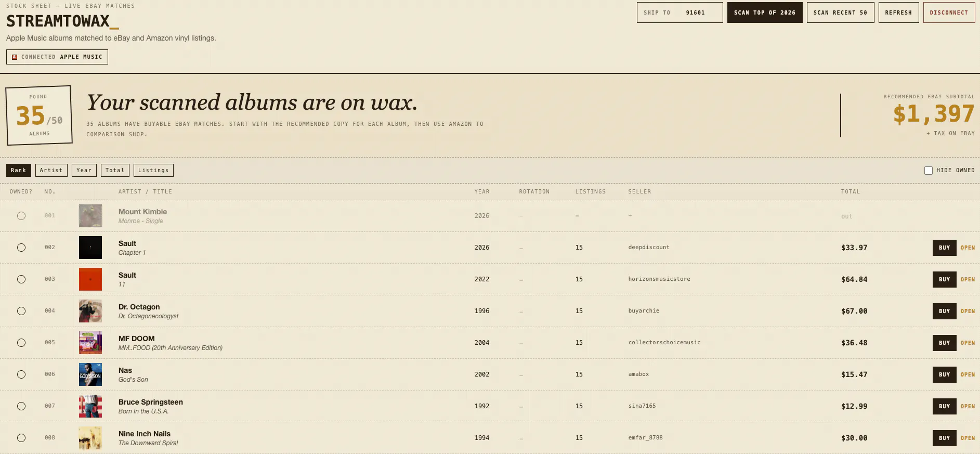
Task: Click Scan Top of 2026 button
Action: click(765, 12)
